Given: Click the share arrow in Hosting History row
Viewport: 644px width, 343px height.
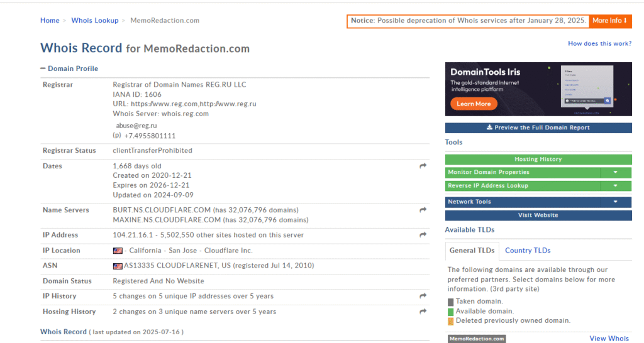Looking at the screenshot, I should [x=423, y=312].
